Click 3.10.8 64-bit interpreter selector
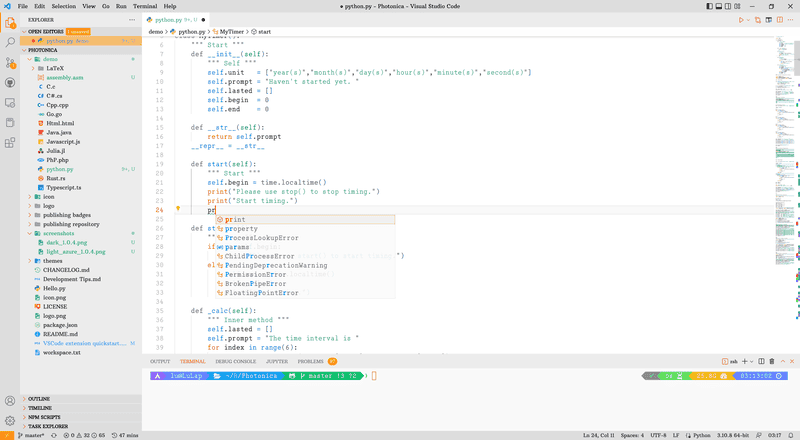 click(x=733, y=435)
